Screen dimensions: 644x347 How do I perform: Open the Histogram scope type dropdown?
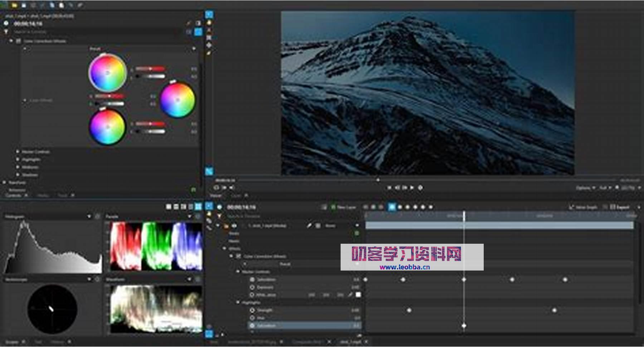pyautogui.click(x=89, y=217)
